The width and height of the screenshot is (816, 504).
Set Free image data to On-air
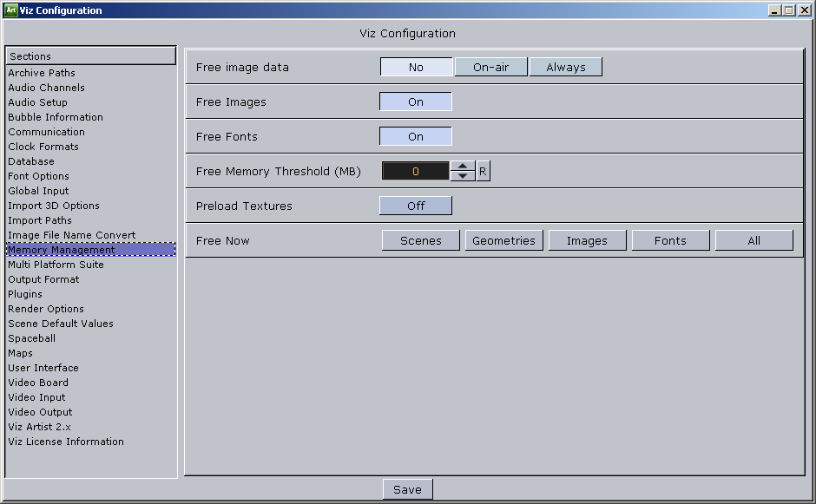pos(490,66)
